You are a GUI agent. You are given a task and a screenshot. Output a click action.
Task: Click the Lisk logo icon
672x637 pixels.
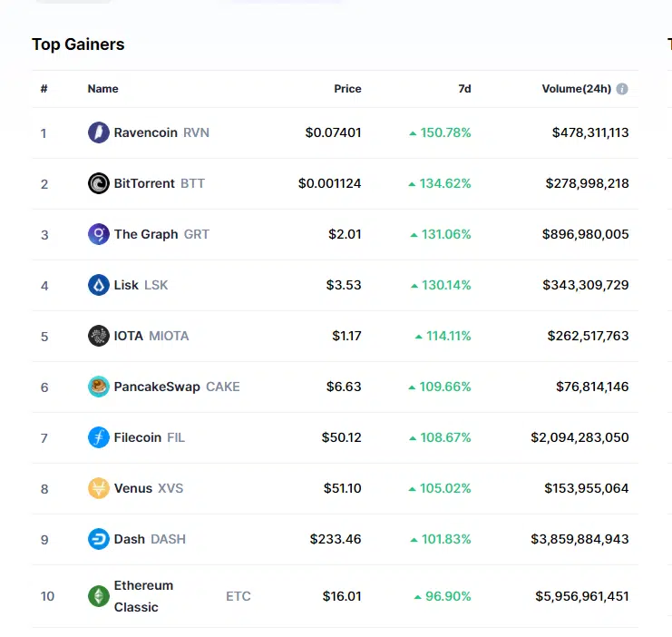pyautogui.click(x=98, y=285)
